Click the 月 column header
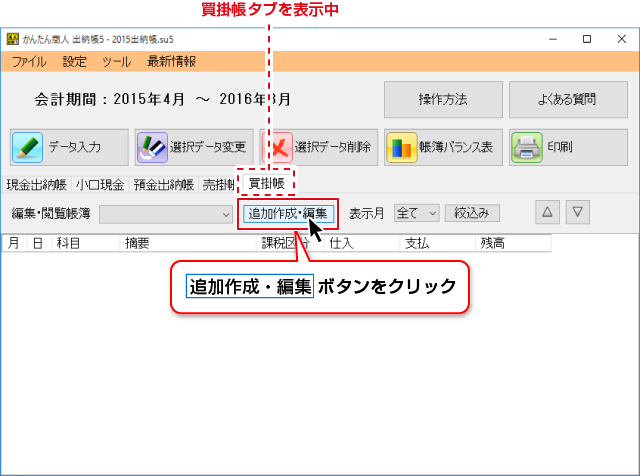This screenshot has width=640, height=476. point(14,243)
